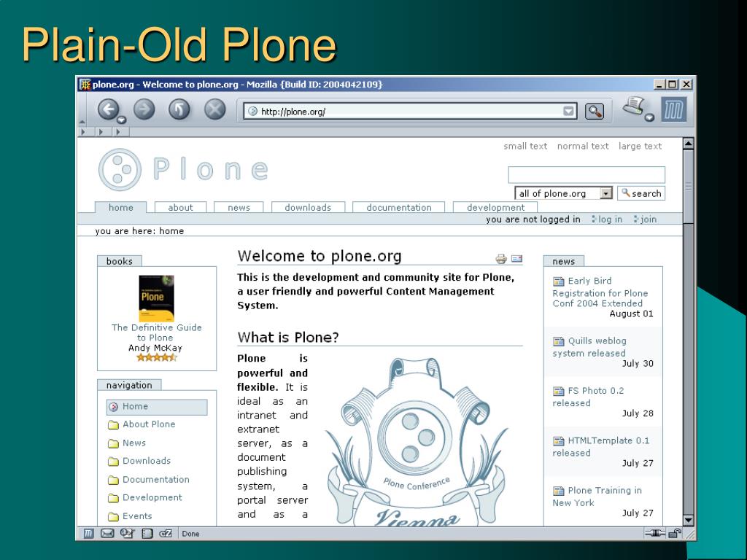Click the send page by email icon

(x=517, y=259)
